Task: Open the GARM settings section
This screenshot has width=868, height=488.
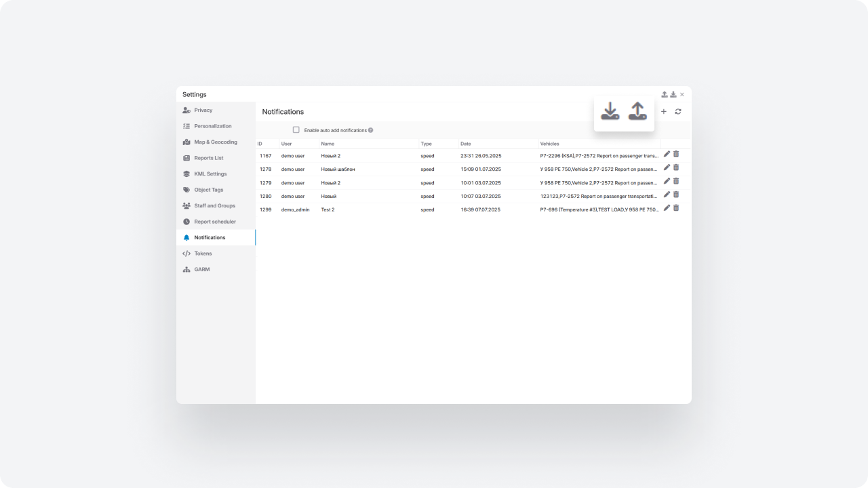Action: pos(201,270)
